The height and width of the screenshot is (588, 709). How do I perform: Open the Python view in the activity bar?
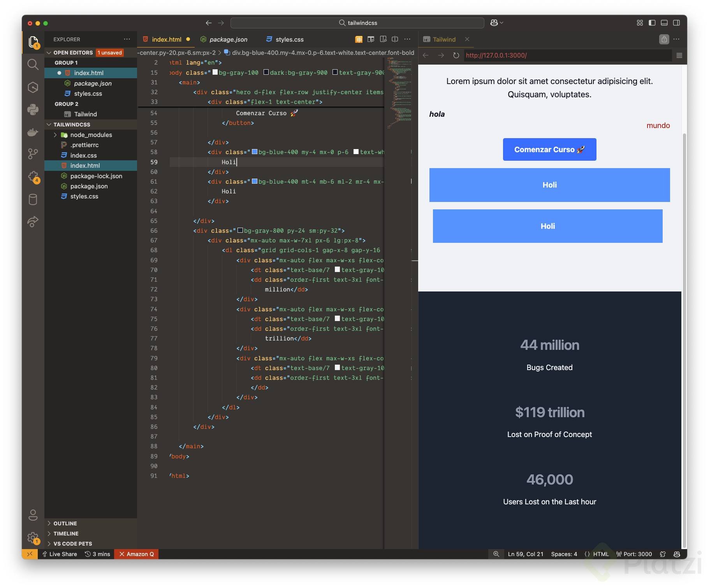(33, 109)
